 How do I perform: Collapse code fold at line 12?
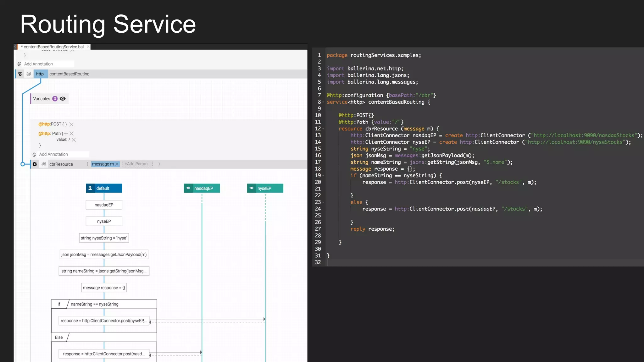323,129
